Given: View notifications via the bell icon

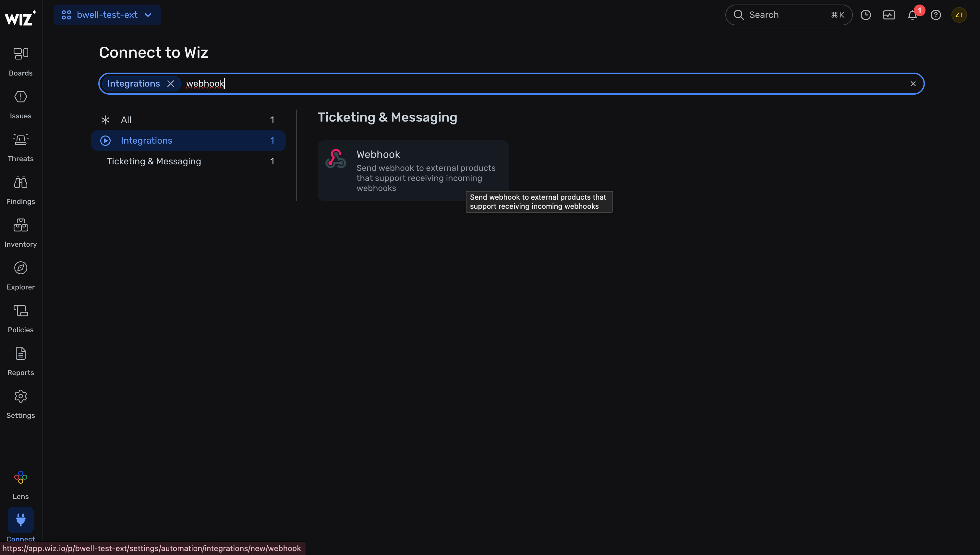Looking at the screenshot, I should click(x=912, y=15).
